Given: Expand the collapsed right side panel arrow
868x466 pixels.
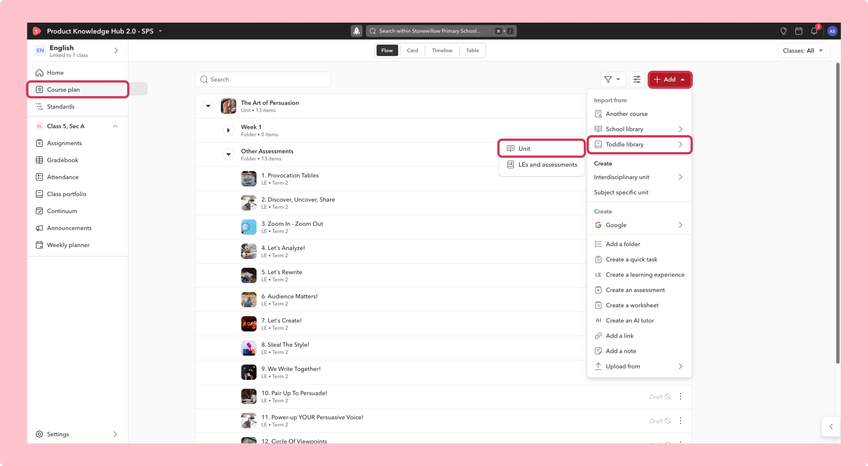Looking at the screenshot, I should point(831,427).
